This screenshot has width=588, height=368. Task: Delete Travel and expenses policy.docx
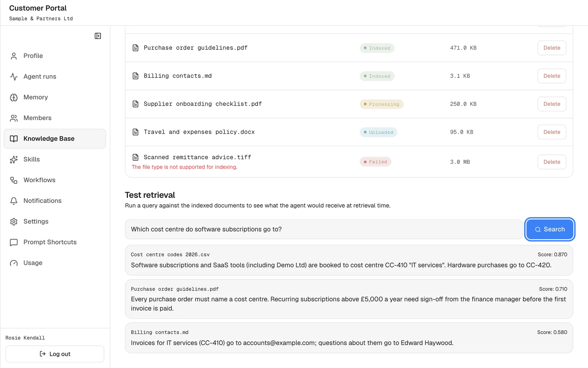[x=552, y=132]
